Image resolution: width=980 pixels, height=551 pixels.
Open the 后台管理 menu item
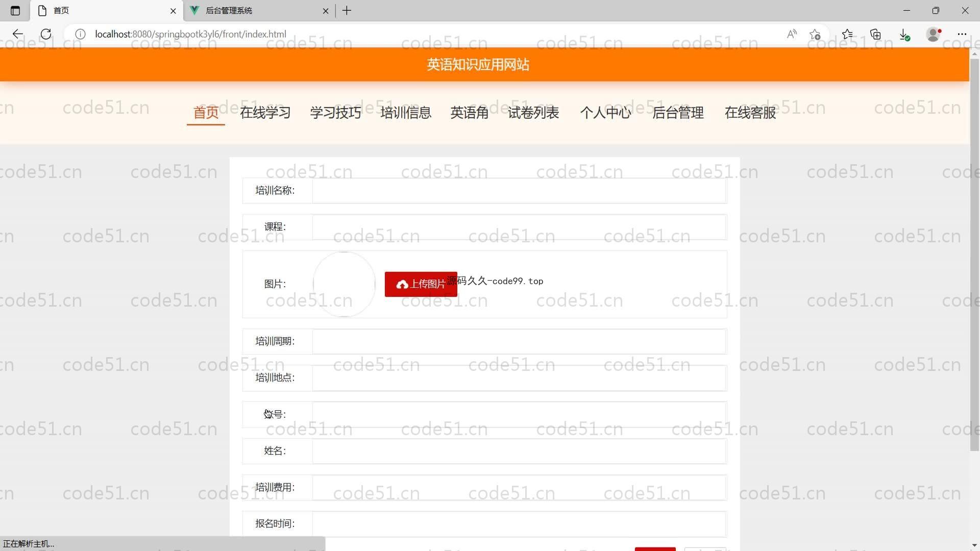(x=678, y=112)
